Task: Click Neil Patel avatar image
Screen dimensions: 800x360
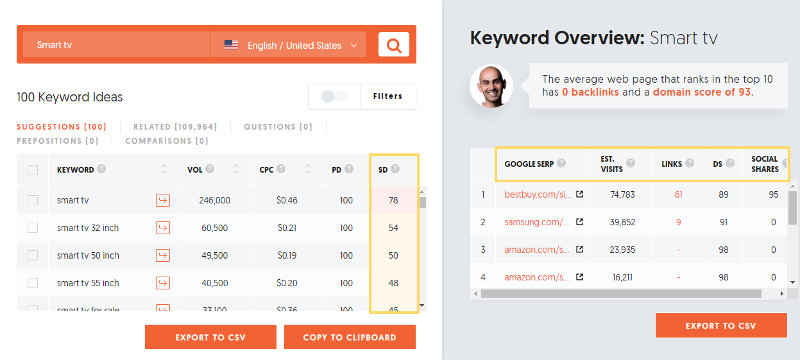Action: 491,86
